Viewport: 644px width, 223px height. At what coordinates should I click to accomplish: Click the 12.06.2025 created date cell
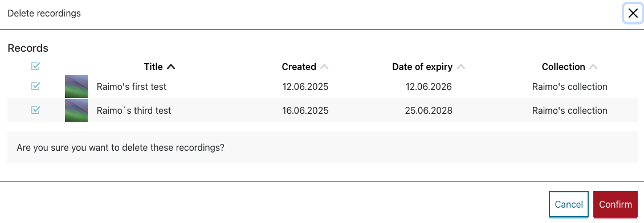click(305, 87)
